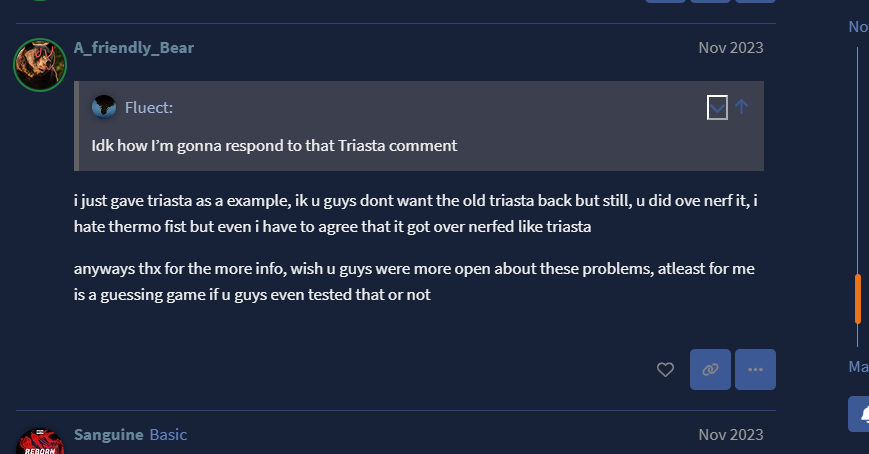Copy link to A_friendly_Bear's post
The width and height of the screenshot is (869, 454).
(x=710, y=369)
